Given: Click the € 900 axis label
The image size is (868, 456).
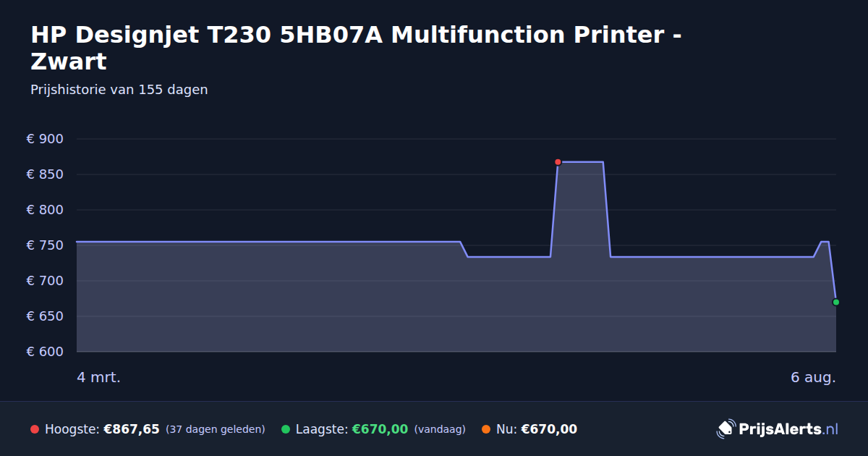Looking at the screenshot, I should click(x=46, y=139).
